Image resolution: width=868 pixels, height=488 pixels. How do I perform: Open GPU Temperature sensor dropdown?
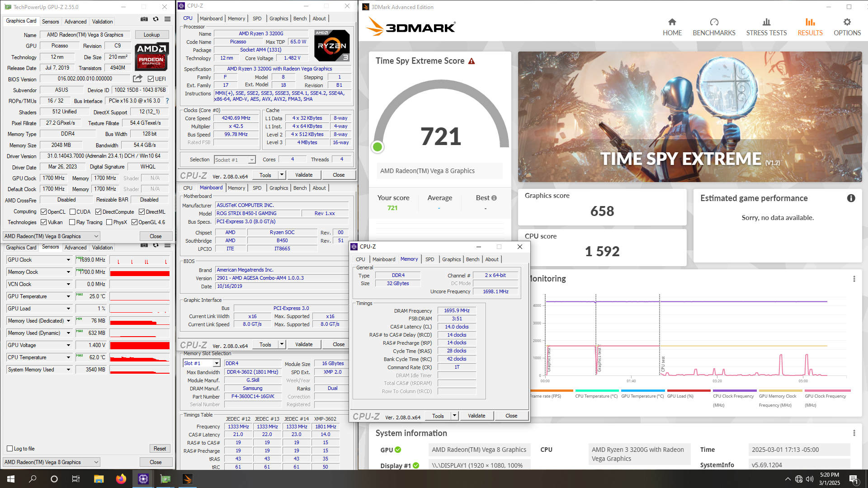coord(68,296)
